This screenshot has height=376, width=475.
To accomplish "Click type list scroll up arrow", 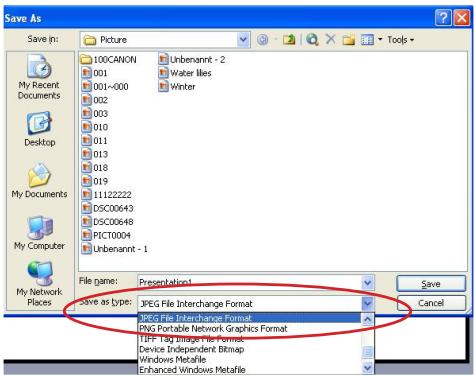I will tap(367, 319).
